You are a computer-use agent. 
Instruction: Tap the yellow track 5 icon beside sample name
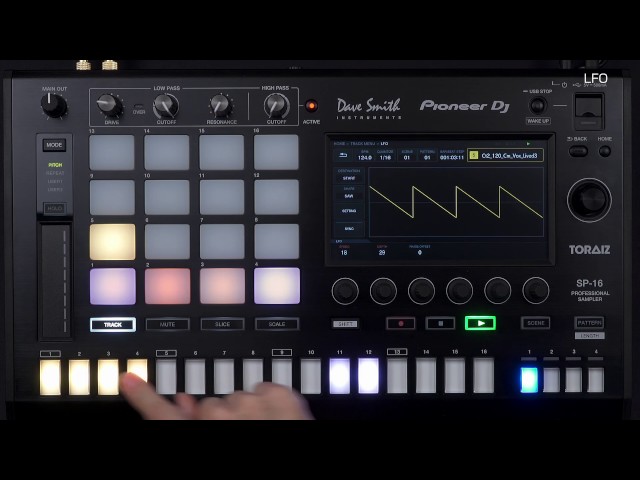[473, 156]
